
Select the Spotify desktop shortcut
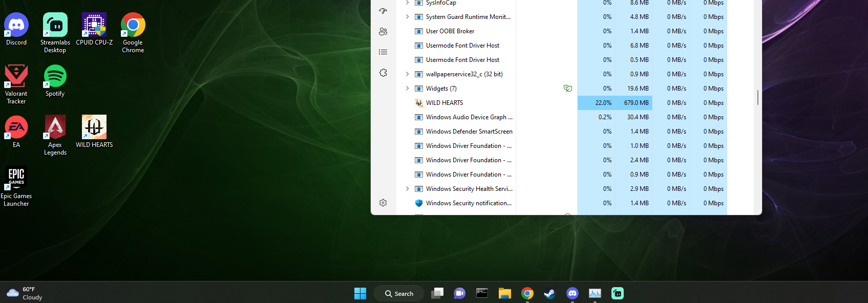pos(55,81)
